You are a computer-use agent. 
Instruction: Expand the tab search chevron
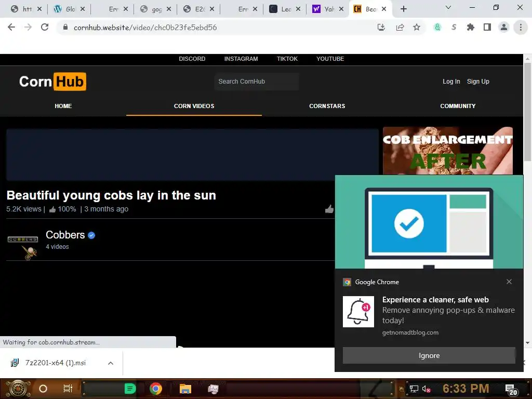click(x=448, y=7)
